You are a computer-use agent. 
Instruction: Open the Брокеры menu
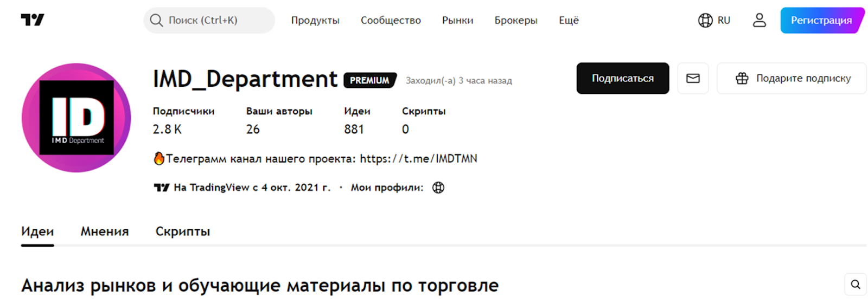[516, 21]
